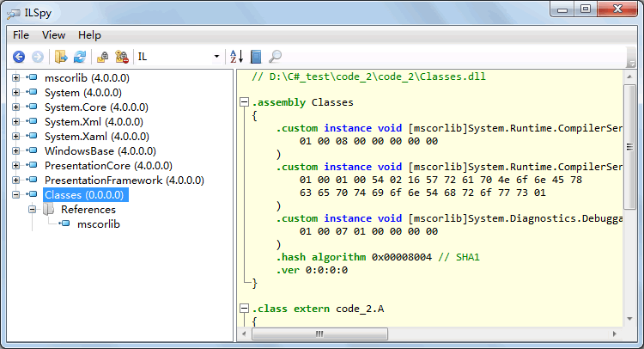Select PresentationCore (4.0.0.0) assembly
This screenshot has width=644, height=349.
coord(108,166)
